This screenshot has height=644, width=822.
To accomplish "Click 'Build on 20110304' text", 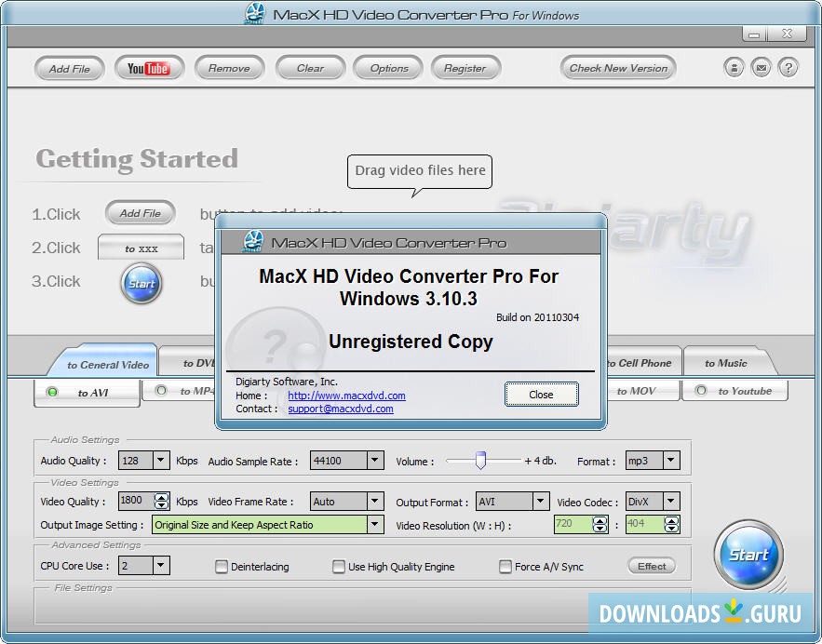I will (x=537, y=317).
